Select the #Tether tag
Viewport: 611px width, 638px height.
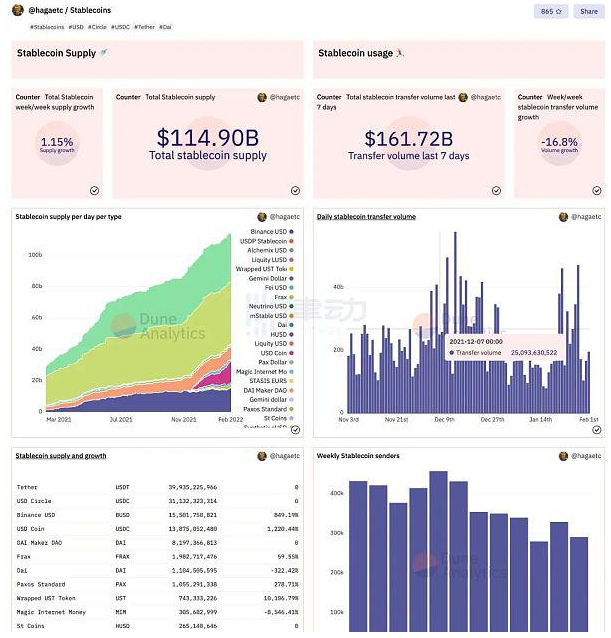tap(147, 27)
